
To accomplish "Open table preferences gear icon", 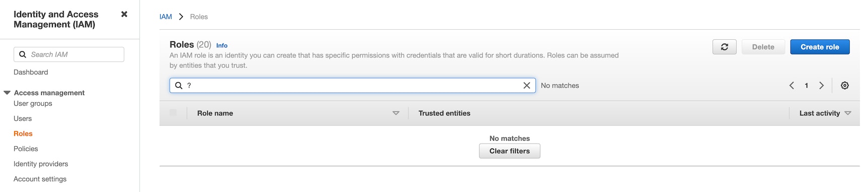I will tap(845, 86).
